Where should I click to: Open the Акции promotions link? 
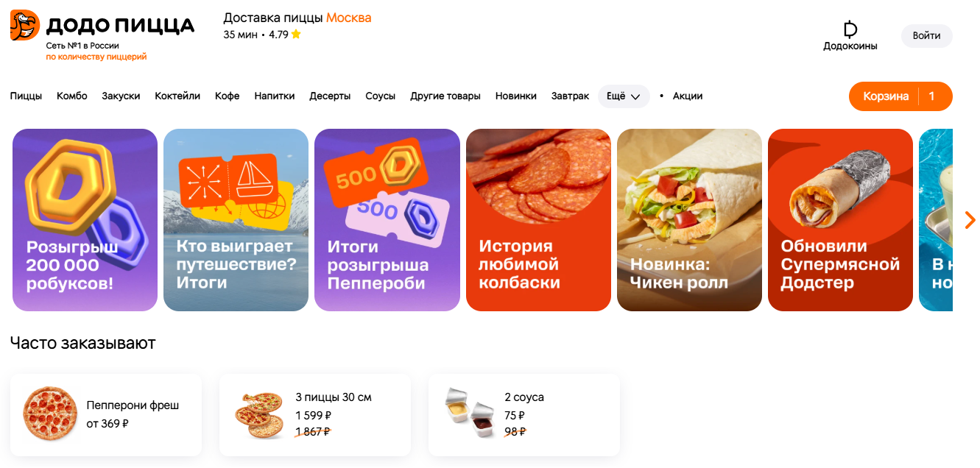pos(688,96)
